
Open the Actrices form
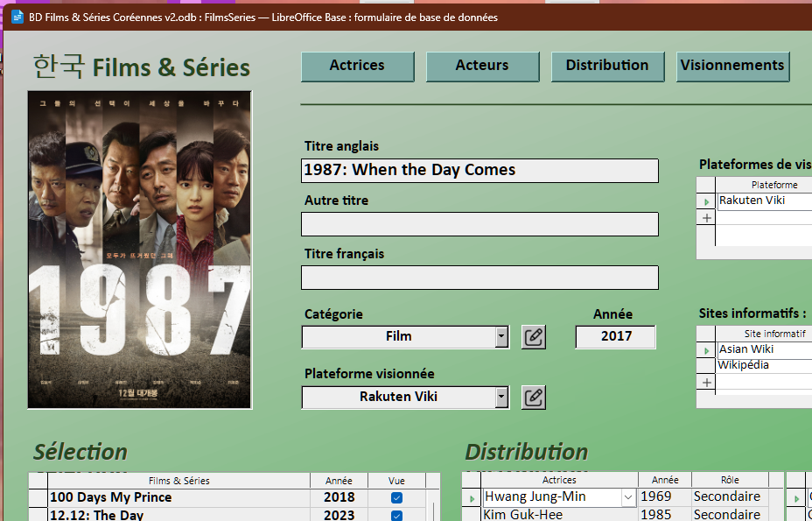[x=357, y=67]
